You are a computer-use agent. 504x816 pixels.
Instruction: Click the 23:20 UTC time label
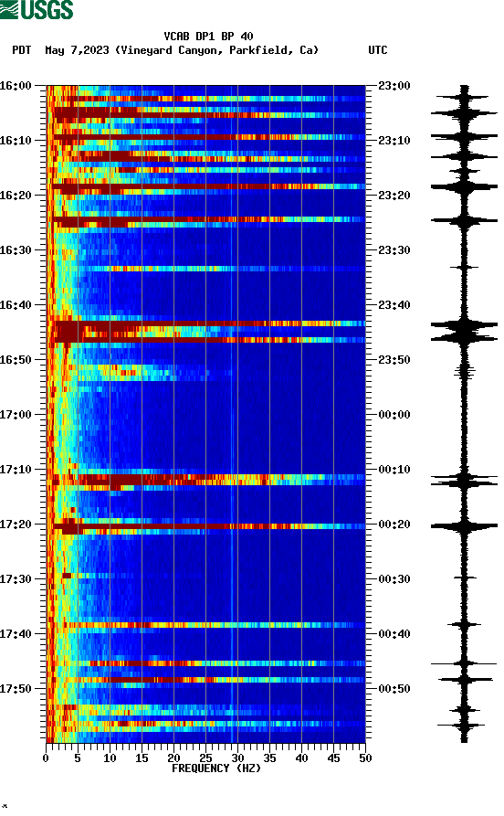point(394,196)
